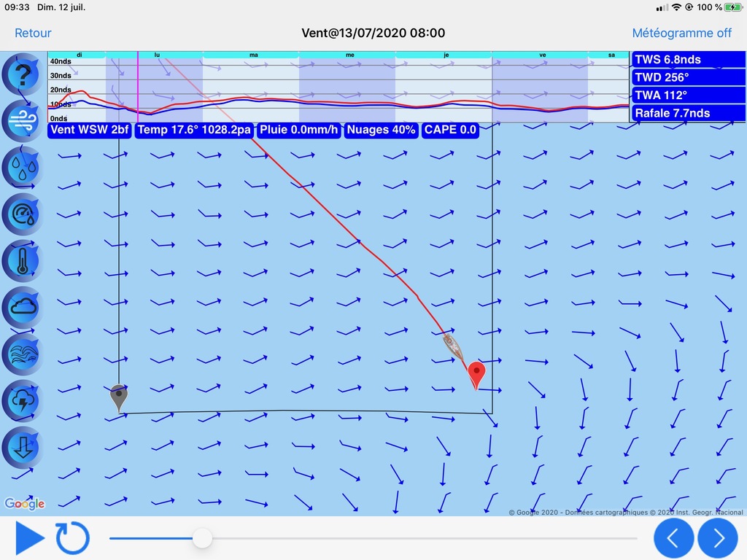This screenshot has width=747, height=560.
Task: Show the cloud cover layer
Action: click(x=21, y=308)
